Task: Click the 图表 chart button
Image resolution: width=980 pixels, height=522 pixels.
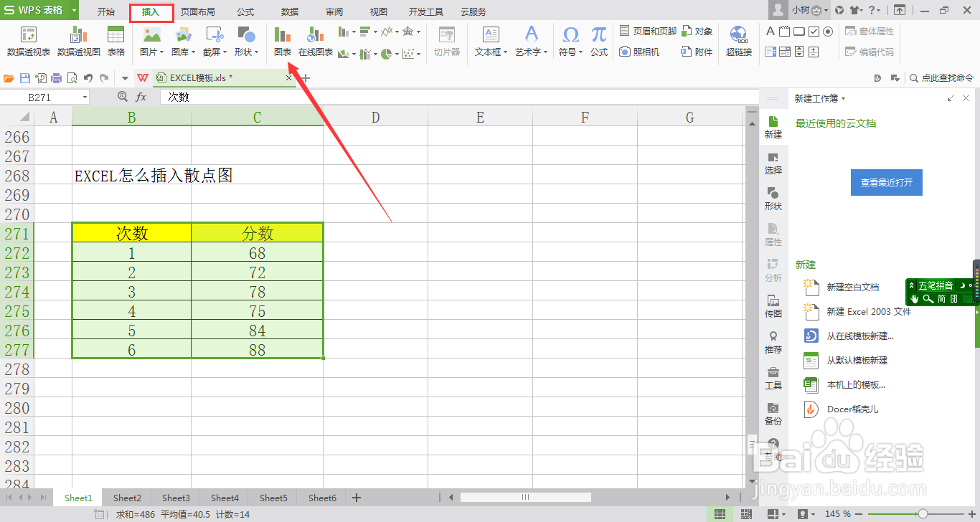Action: pos(283,41)
